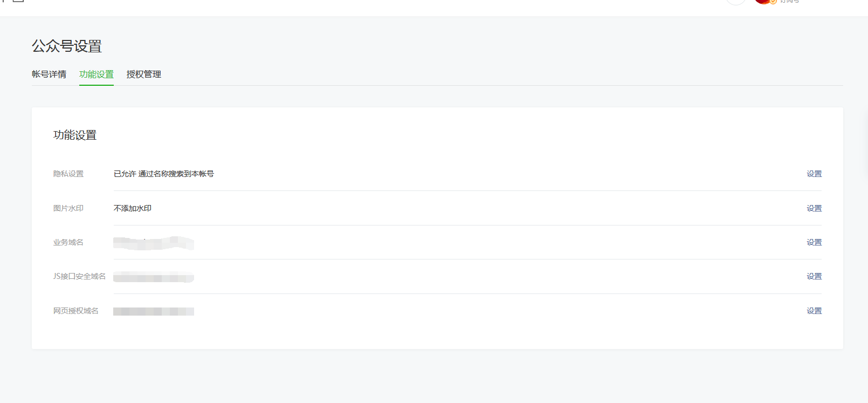Screen dimensions: 868x403
Task: Click the blurred 业务域名 value
Action: [154, 243]
